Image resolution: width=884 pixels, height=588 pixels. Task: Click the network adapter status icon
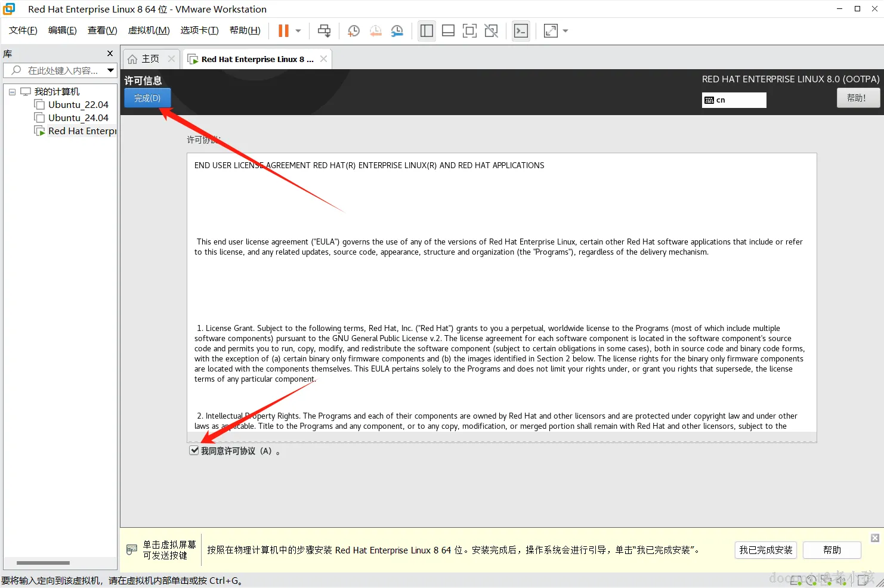click(x=826, y=580)
